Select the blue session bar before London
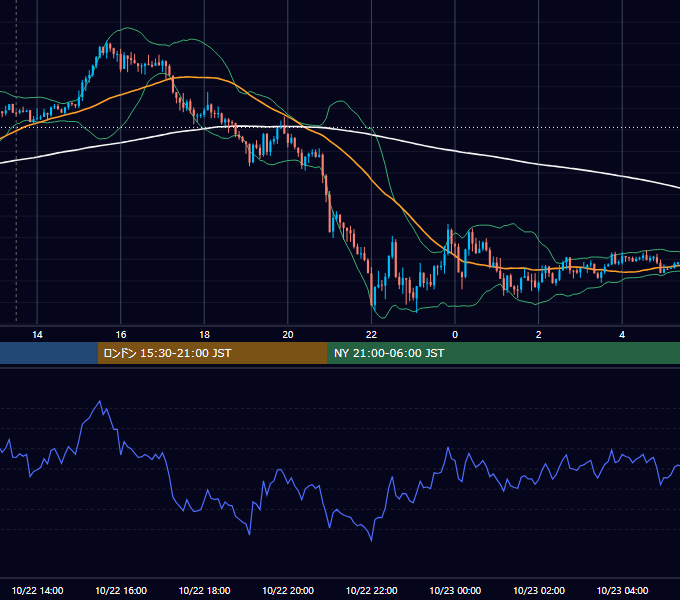This screenshot has height=600, width=680. click(x=49, y=353)
